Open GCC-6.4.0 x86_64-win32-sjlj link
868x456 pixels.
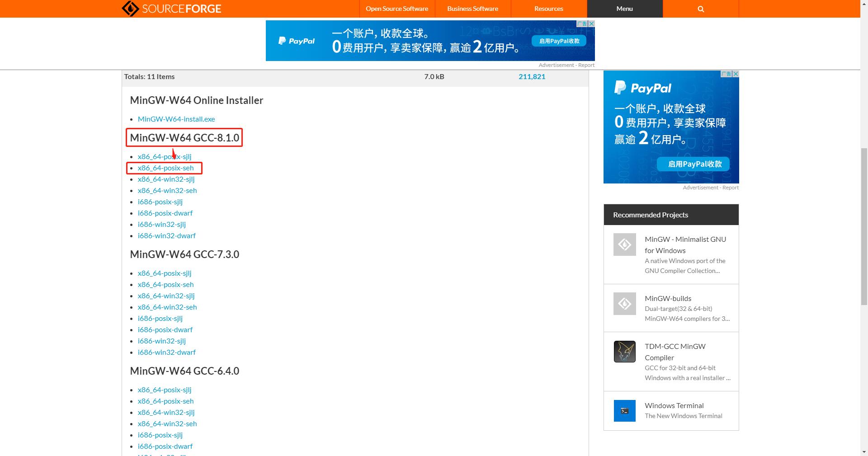(x=166, y=412)
